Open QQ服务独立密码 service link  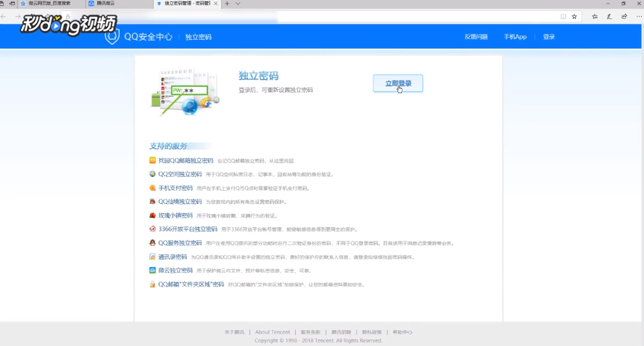(180, 243)
